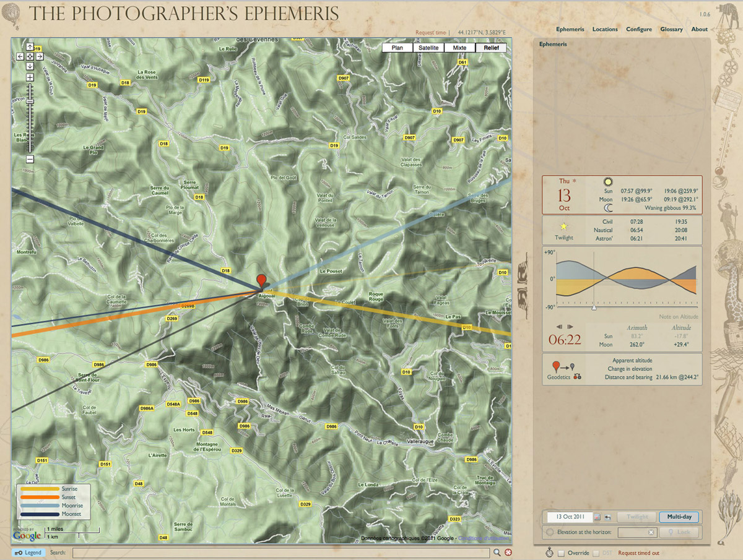Pan the map left with the arrow
Image resolution: width=743 pixels, height=560 pixels.
click(20, 56)
